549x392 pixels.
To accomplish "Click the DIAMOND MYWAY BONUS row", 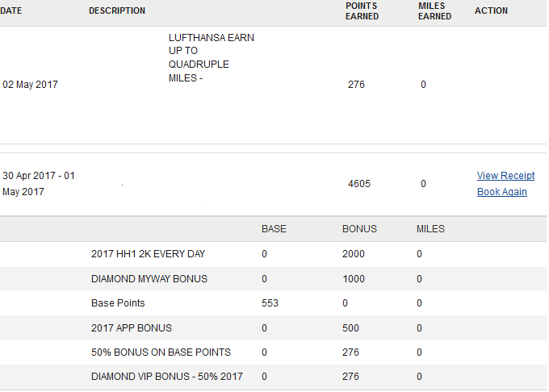I will [x=273, y=279].
